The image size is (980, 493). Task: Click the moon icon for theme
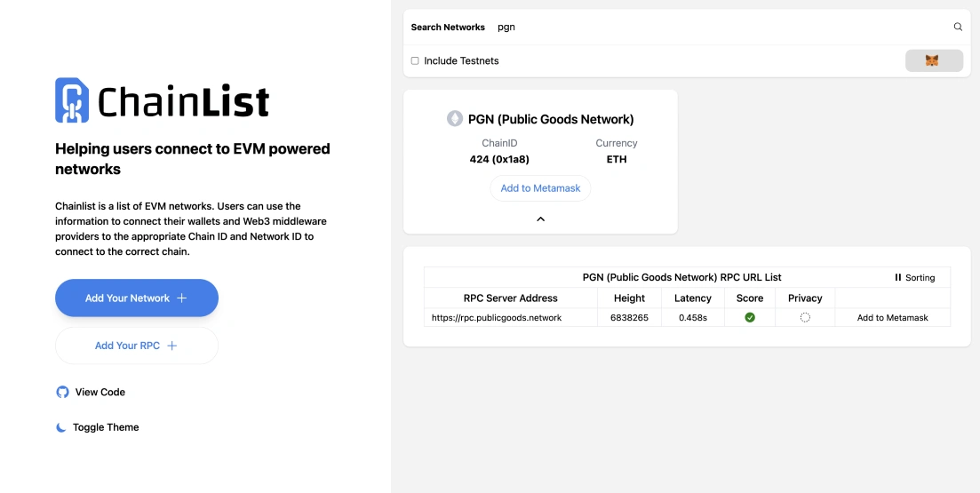(61, 427)
